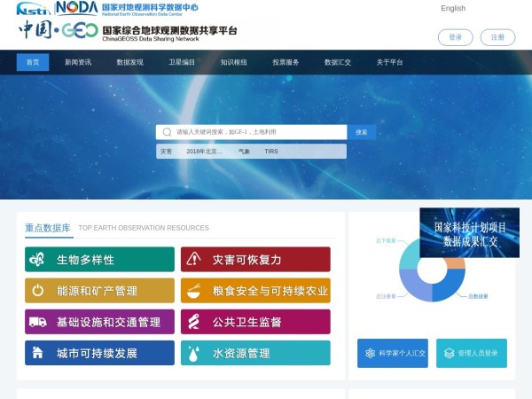This screenshot has width=532, height=399.
Task: Click the layers icon on 管理人员登录
Action: (x=449, y=353)
